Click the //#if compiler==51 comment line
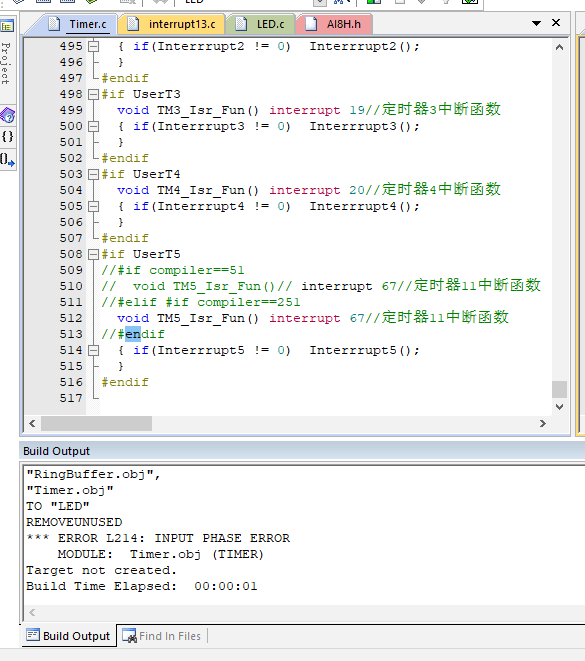Image resolution: width=585 pixels, height=661 pixels. (173, 270)
